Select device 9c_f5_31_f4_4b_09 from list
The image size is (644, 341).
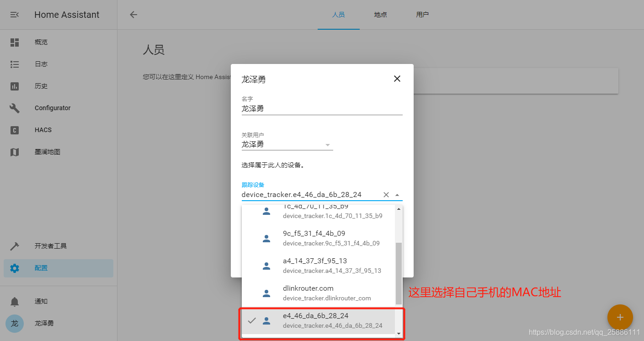pyautogui.click(x=319, y=238)
